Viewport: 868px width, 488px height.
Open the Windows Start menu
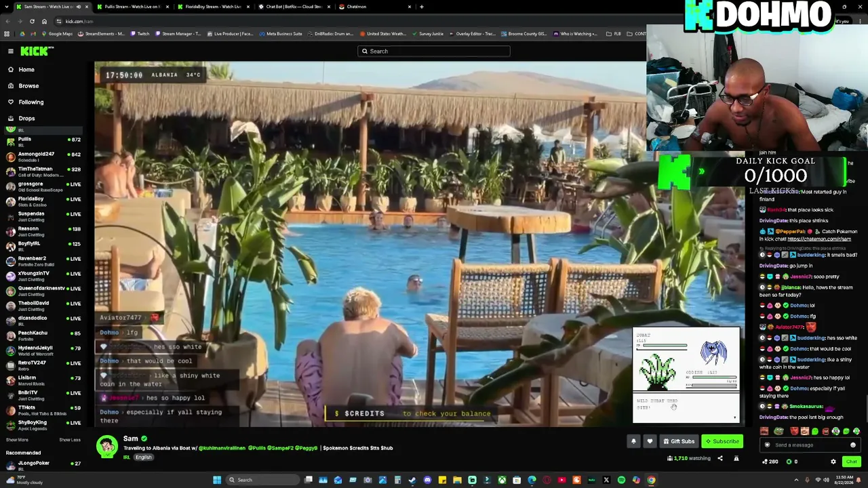pos(217,480)
